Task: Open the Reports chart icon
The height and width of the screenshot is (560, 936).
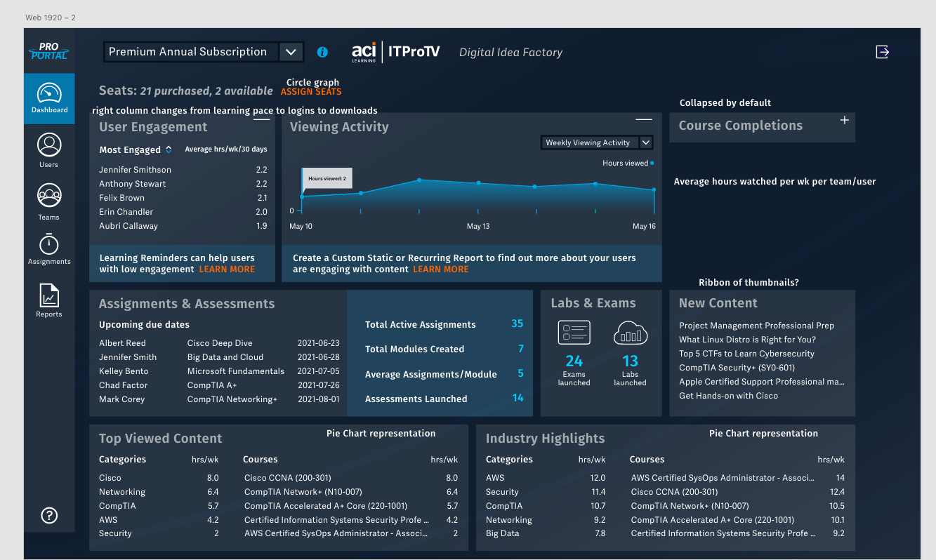Action: coord(49,295)
